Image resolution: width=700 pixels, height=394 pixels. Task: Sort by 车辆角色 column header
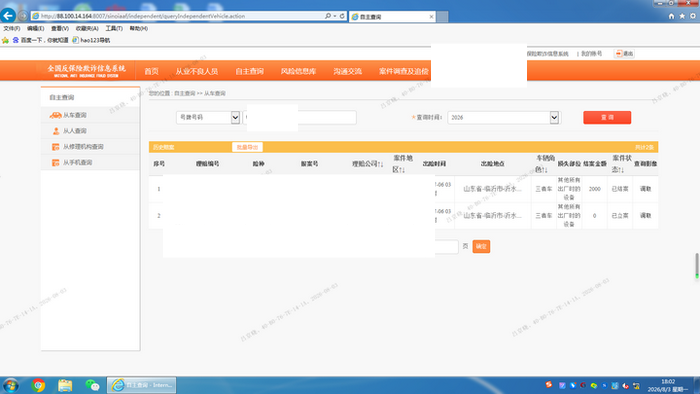544,164
